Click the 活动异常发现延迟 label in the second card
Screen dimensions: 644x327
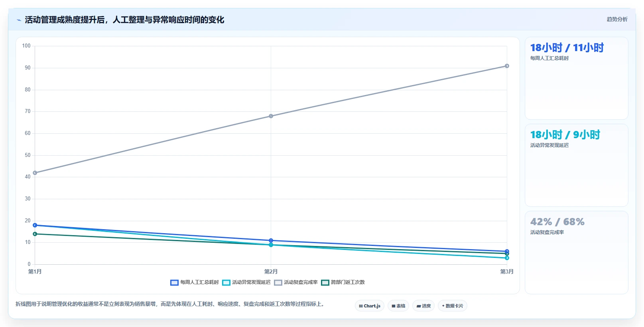[549, 145]
